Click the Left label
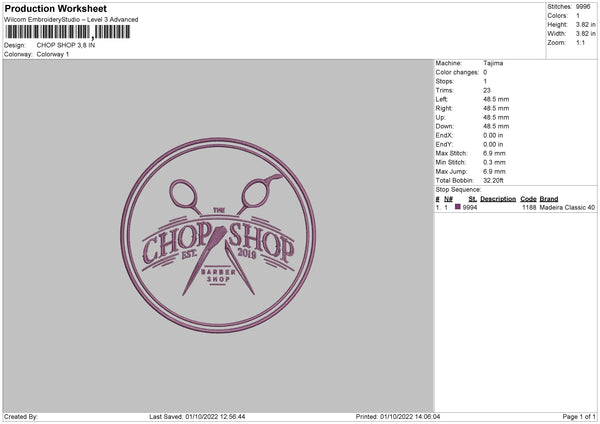This screenshot has width=600, height=424. pos(441,99)
